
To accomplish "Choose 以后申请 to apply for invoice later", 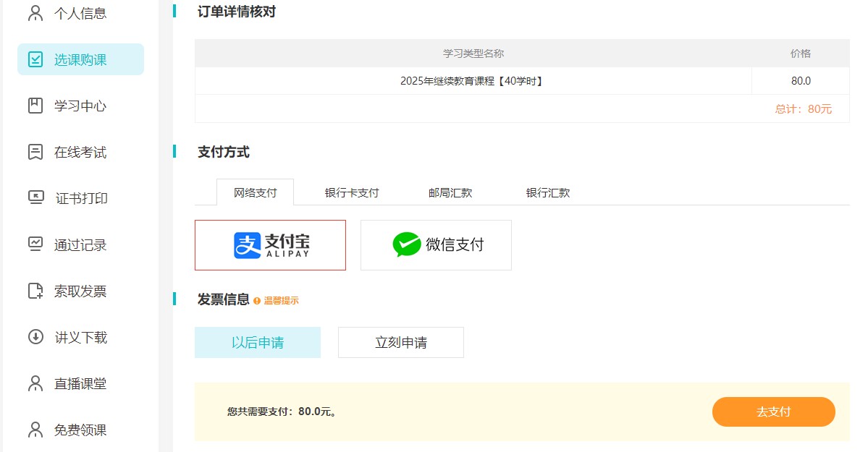I will (x=257, y=341).
